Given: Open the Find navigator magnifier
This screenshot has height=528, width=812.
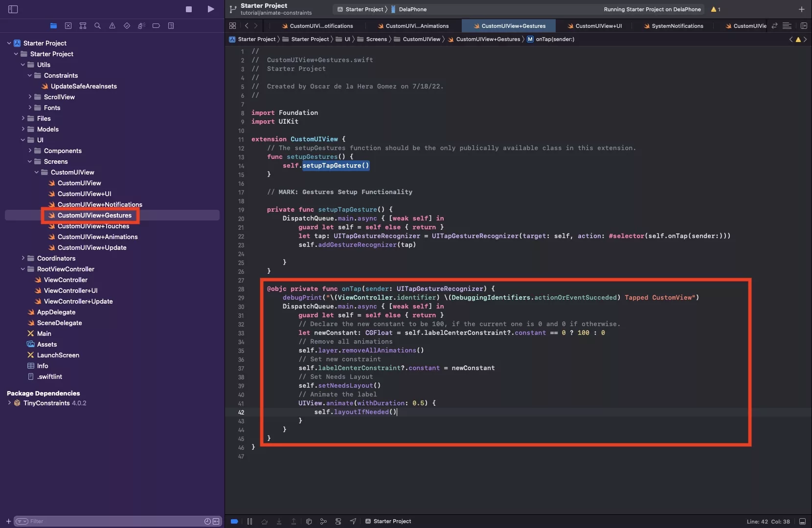Looking at the screenshot, I should pyautogui.click(x=98, y=25).
